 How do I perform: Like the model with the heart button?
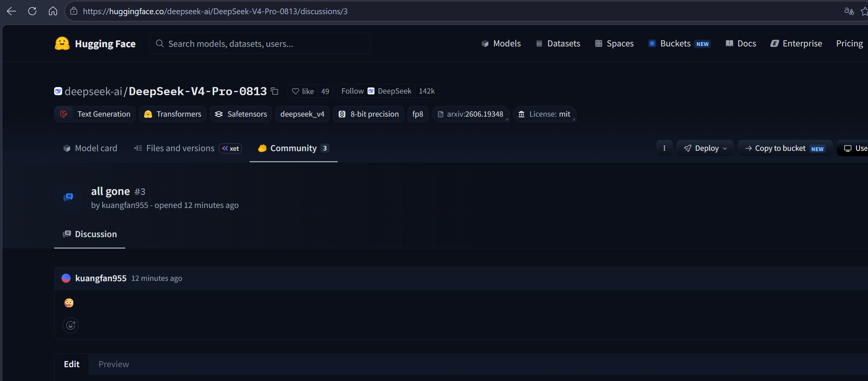(x=303, y=91)
